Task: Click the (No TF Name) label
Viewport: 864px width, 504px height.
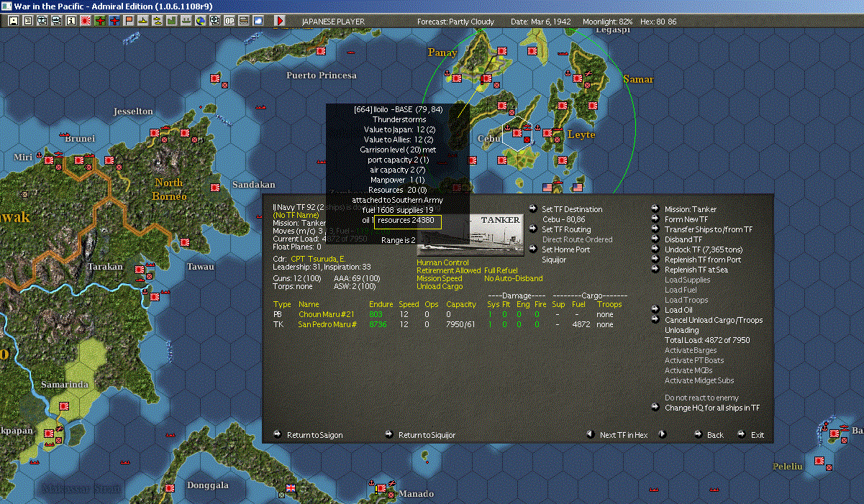Action: tap(296, 215)
